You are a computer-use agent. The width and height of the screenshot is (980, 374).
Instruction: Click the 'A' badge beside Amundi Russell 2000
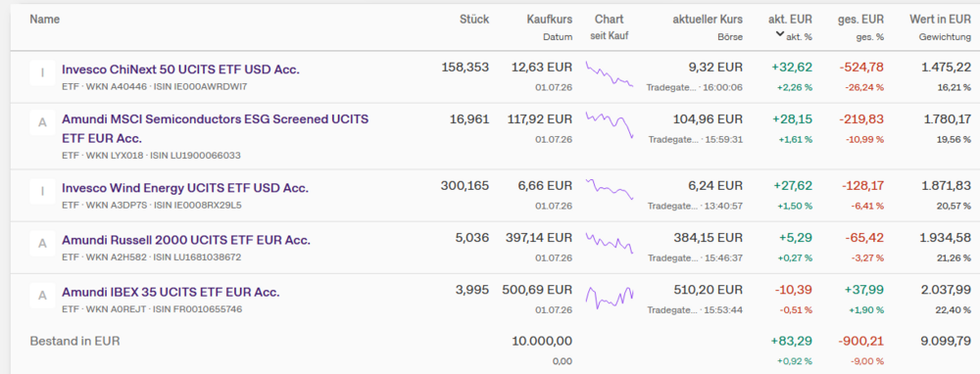(42, 244)
